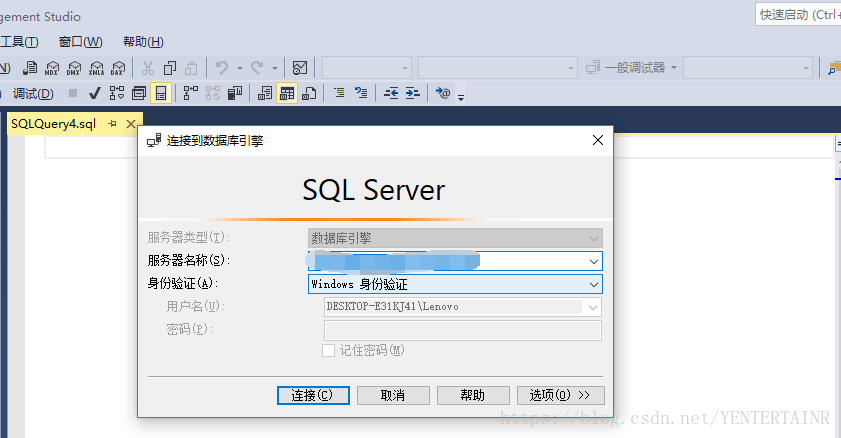Click the Undo arrow icon

click(222, 68)
